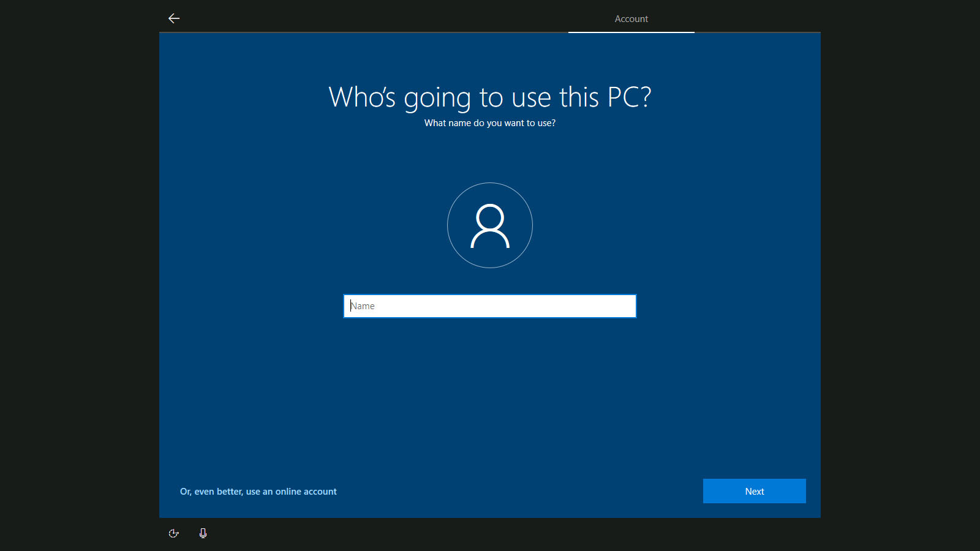
Task: Click the back arrow icon
Action: pos(174,18)
